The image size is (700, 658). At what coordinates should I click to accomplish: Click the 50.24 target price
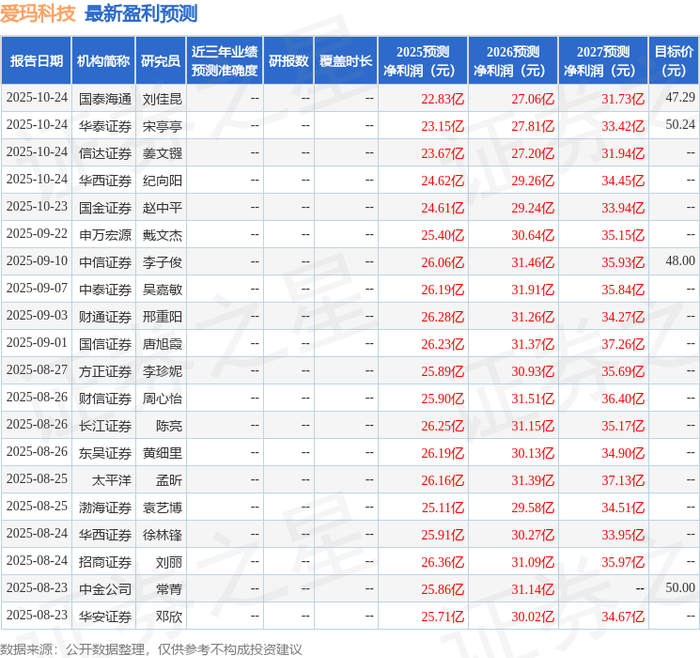[680, 125]
